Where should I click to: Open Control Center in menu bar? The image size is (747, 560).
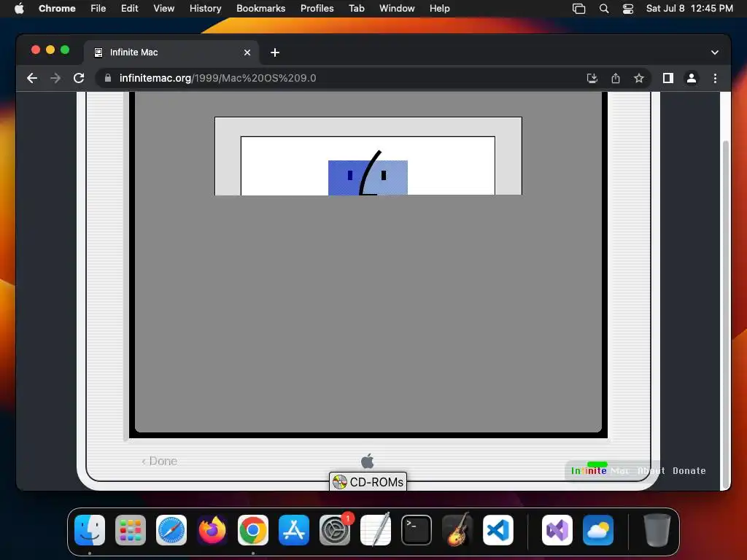[628, 9]
